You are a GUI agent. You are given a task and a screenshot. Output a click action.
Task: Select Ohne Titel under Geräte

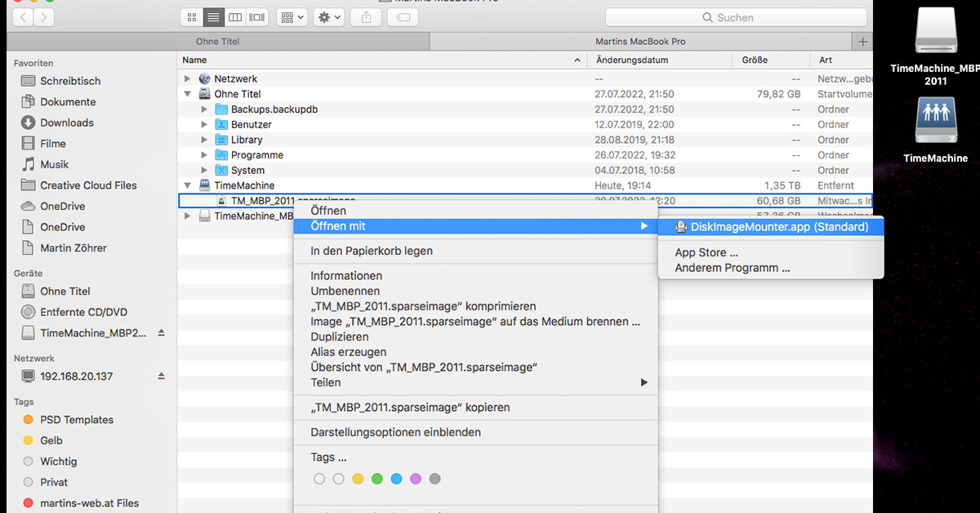(65, 291)
